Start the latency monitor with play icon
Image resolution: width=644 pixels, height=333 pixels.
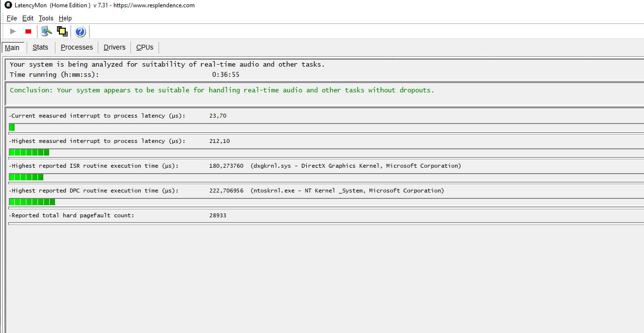click(x=13, y=32)
